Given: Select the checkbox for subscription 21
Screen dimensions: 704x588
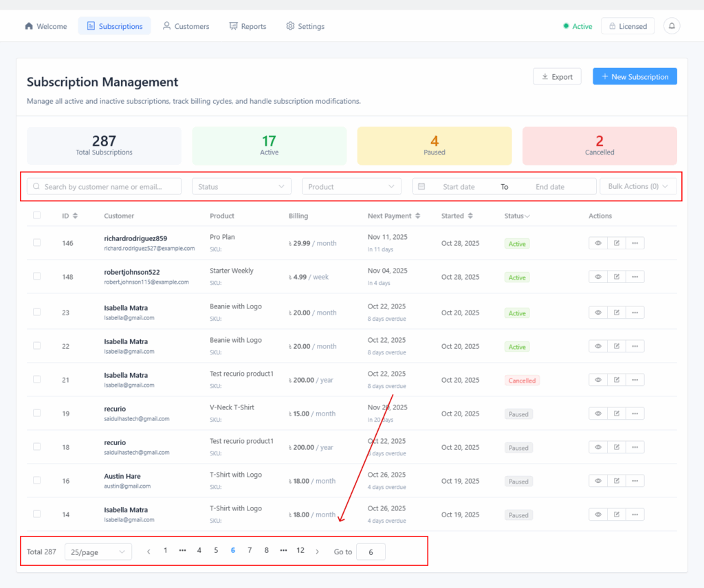Looking at the screenshot, I should point(37,379).
